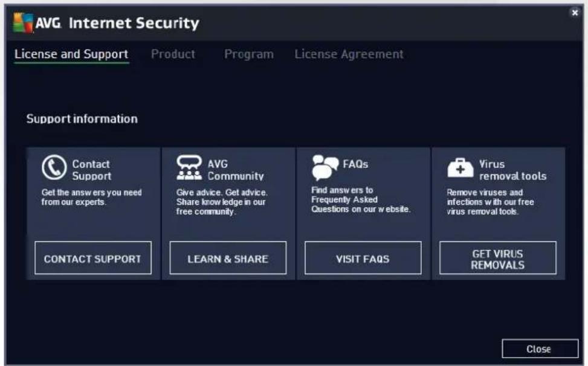The image size is (588, 366).
Task: View the License Agreement tab
Action: pos(349,54)
